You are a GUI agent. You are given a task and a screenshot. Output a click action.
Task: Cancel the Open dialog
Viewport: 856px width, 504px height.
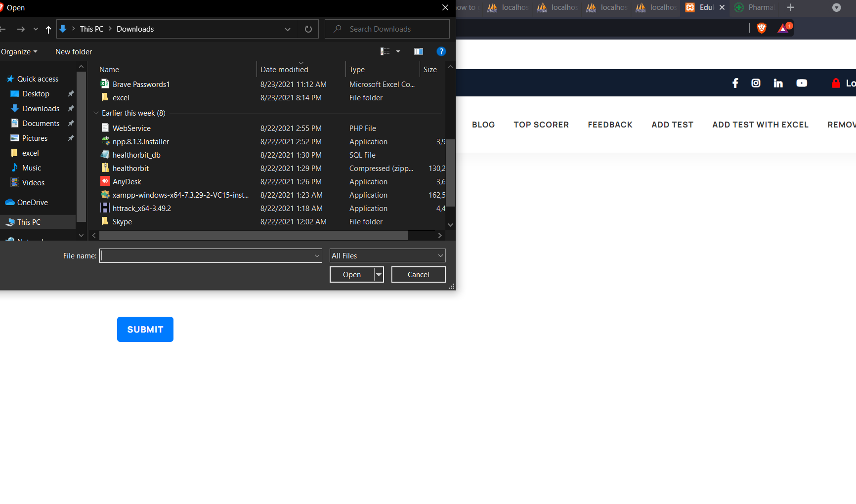pyautogui.click(x=418, y=275)
